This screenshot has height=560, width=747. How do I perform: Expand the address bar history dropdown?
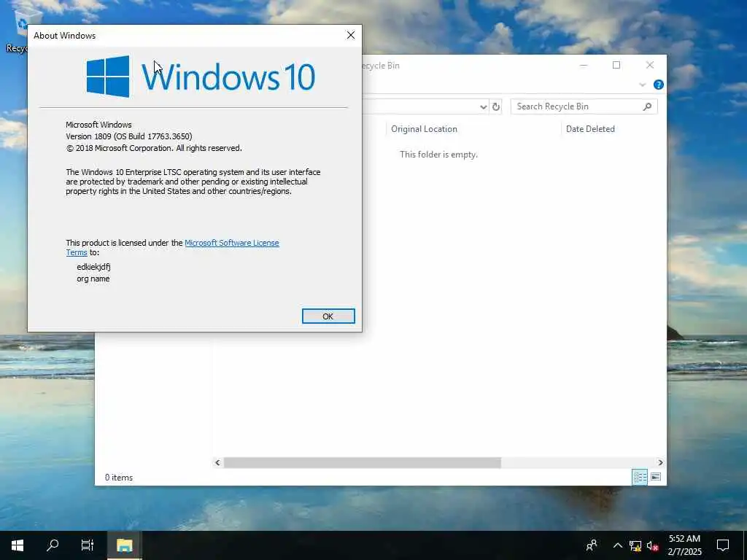coord(483,106)
